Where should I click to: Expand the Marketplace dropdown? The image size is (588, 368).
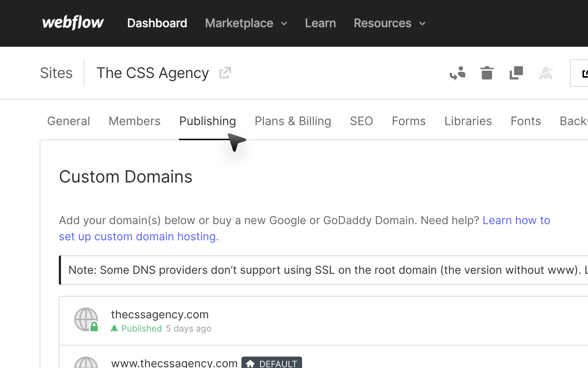pos(246,23)
